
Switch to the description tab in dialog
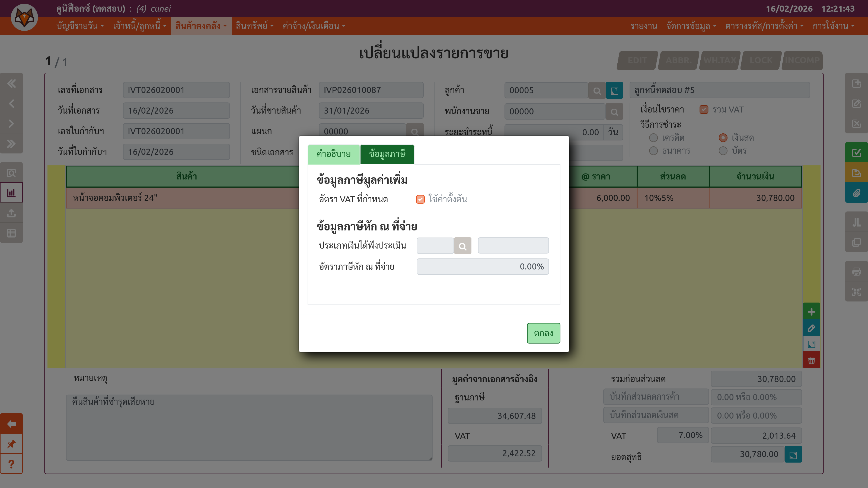334,154
